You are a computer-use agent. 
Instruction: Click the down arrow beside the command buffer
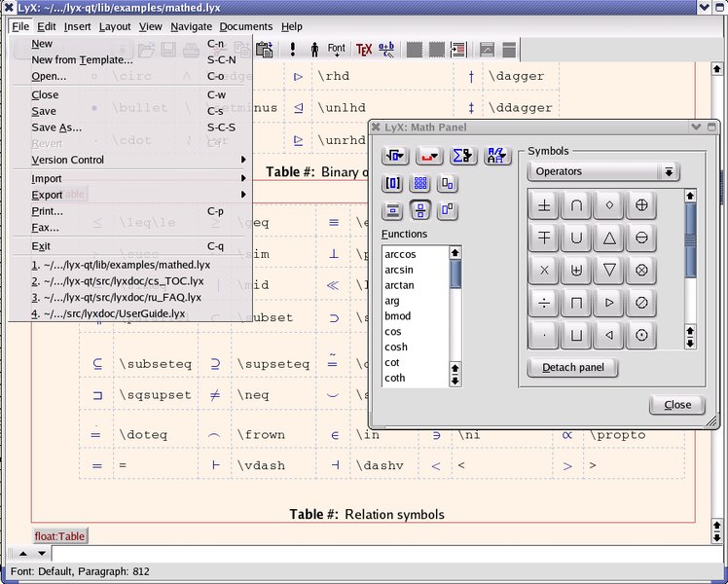tap(42, 554)
